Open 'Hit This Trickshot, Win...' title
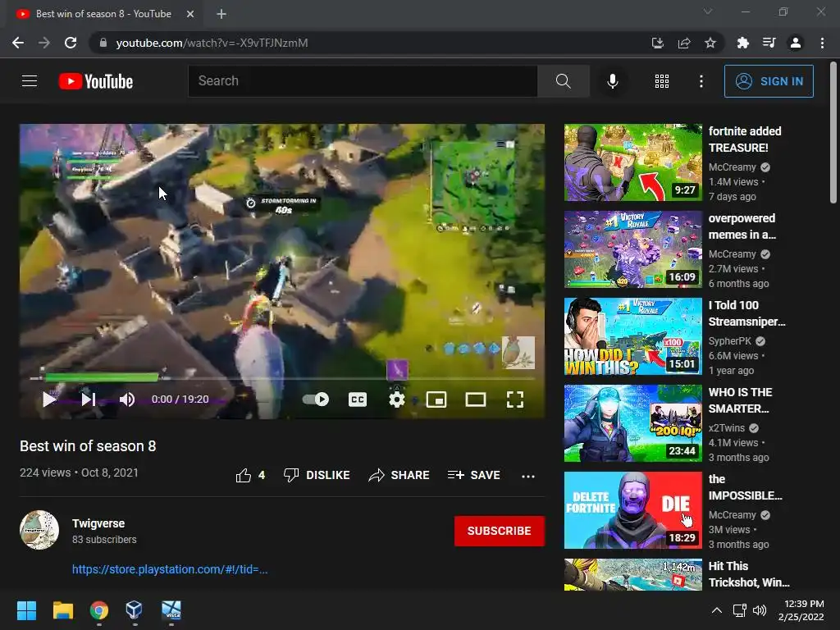 pyautogui.click(x=748, y=574)
